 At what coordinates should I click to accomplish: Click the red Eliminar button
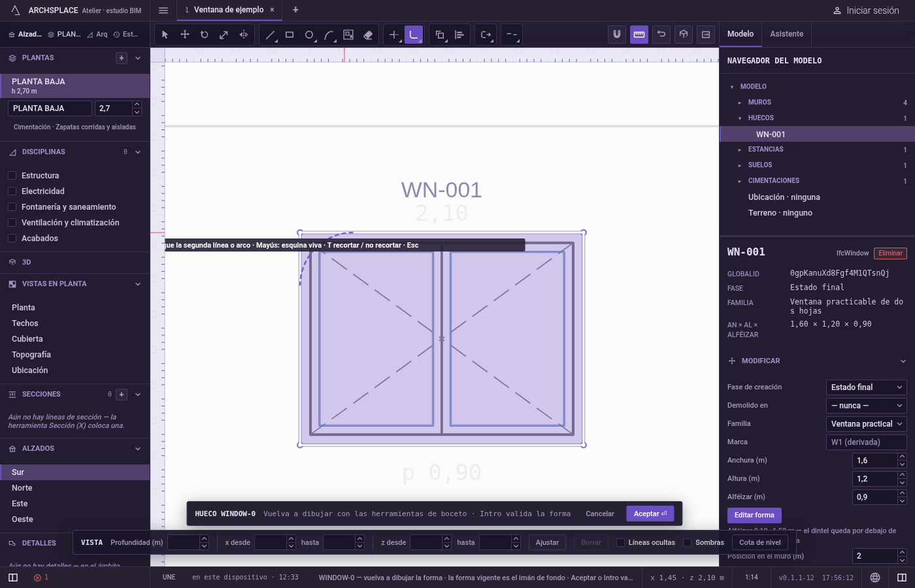pyautogui.click(x=890, y=253)
